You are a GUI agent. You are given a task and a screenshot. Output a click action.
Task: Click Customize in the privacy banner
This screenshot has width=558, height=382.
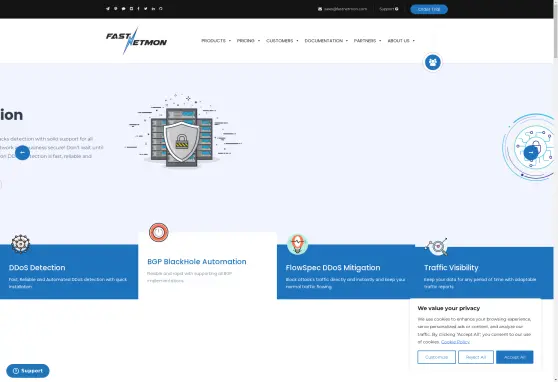coord(436,357)
